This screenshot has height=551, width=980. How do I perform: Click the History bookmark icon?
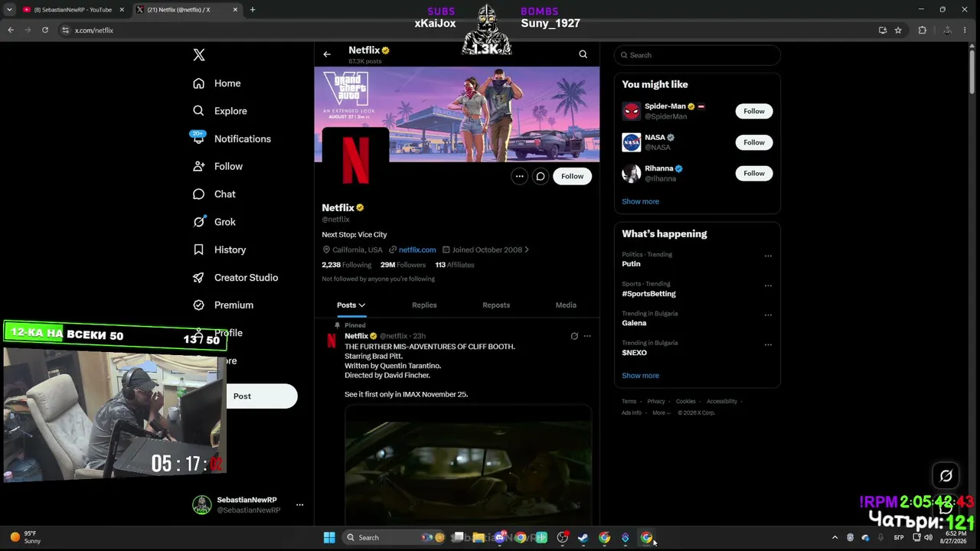point(199,249)
